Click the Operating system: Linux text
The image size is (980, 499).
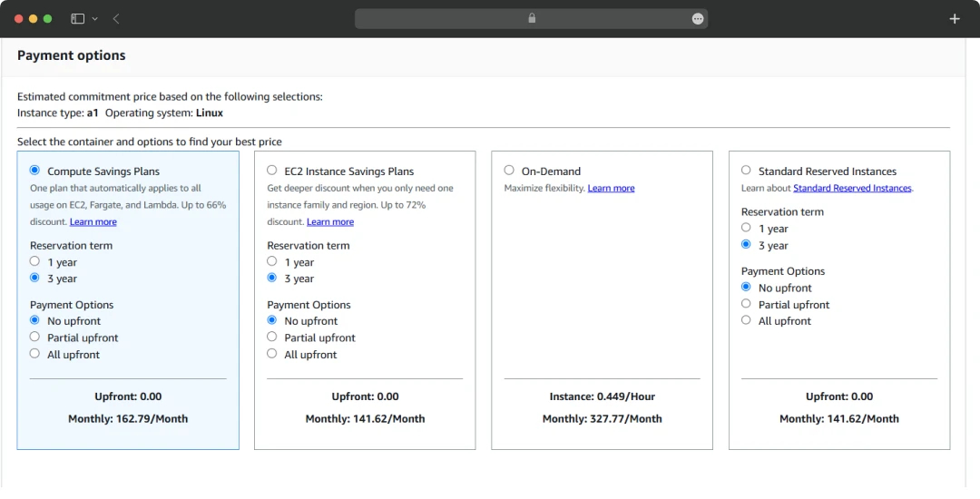coord(163,113)
